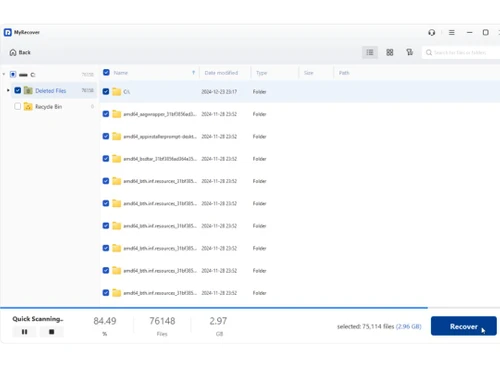Click the MyRecover title text

27,32
